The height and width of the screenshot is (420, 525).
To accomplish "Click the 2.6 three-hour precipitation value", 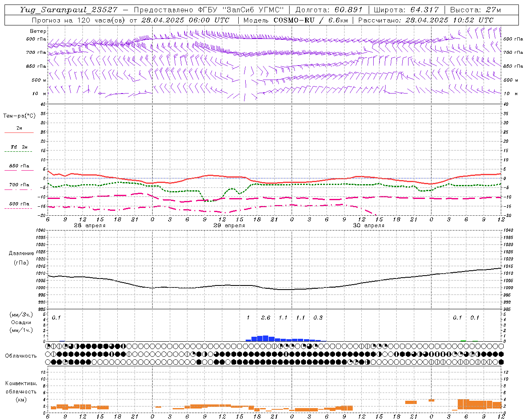I will click(x=266, y=317).
